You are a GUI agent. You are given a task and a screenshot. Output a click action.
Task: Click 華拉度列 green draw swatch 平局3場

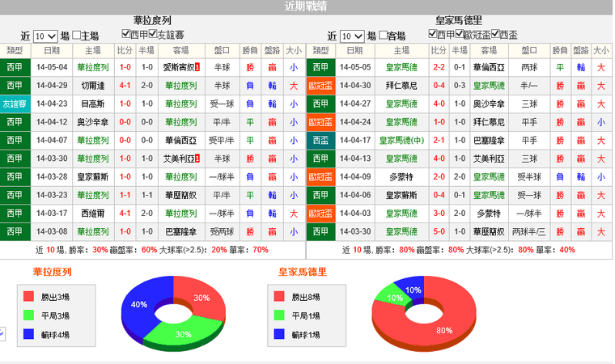click(x=28, y=315)
